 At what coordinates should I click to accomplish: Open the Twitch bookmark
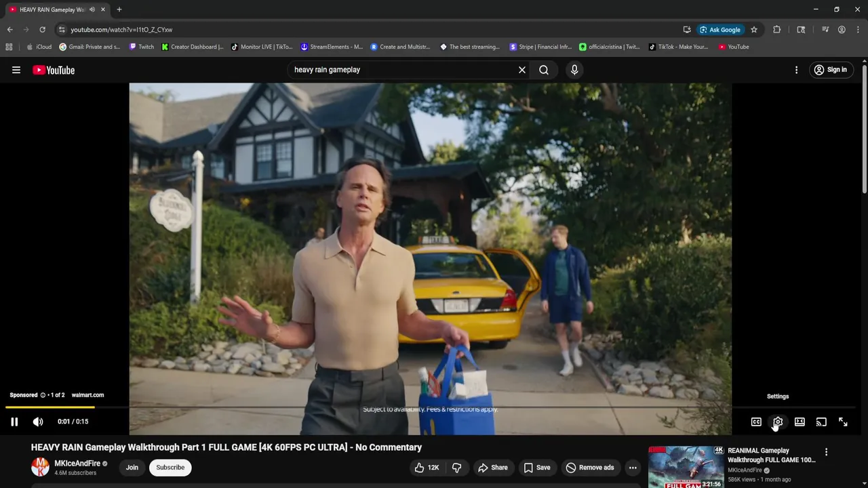pyautogui.click(x=141, y=47)
